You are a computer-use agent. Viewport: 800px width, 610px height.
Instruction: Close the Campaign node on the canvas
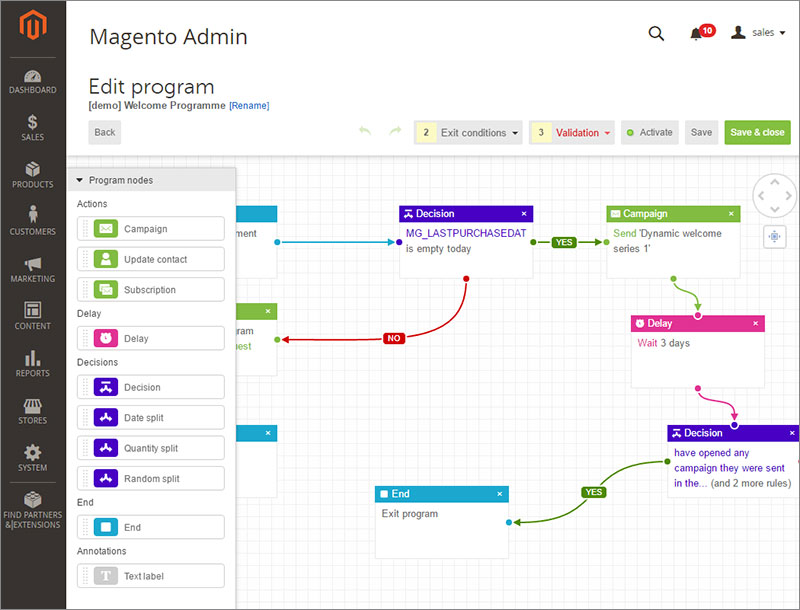tap(731, 214)
